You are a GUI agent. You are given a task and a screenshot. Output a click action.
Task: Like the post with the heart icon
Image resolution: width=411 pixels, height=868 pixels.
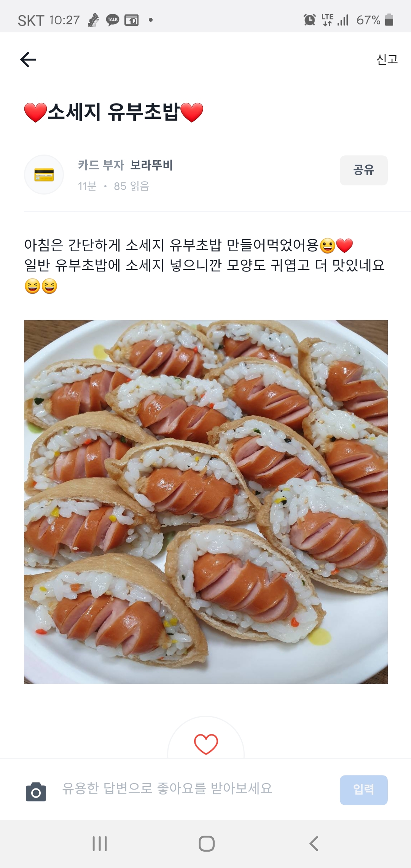[206, 744]
